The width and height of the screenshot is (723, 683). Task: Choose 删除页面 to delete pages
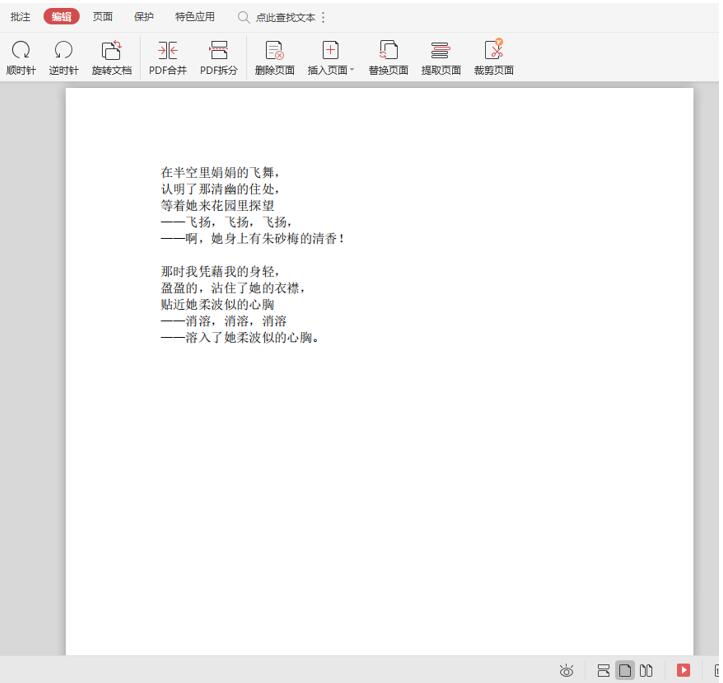[x=275, y=58]
